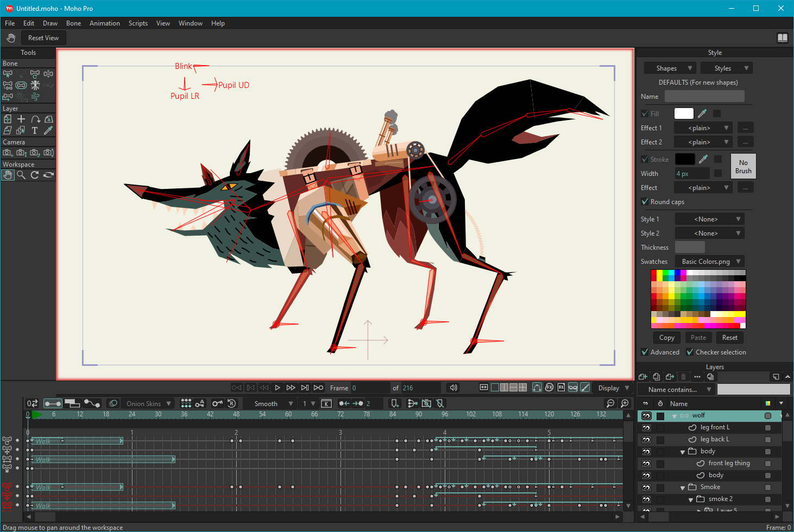The height and width of the screenshot is (532, 794).
Task: Select the Text layer tool
Action: (x=35, y=130)
